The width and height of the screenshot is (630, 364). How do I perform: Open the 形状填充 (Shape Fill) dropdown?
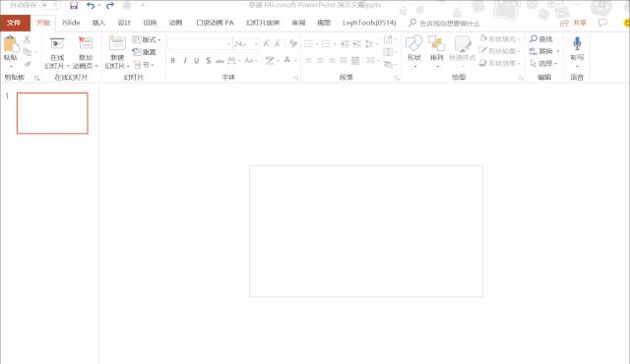500,39
